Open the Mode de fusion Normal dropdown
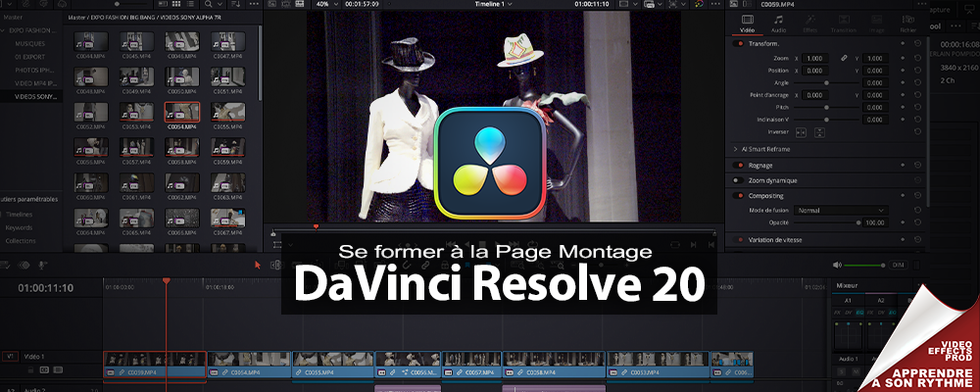 tap(841, 211)
